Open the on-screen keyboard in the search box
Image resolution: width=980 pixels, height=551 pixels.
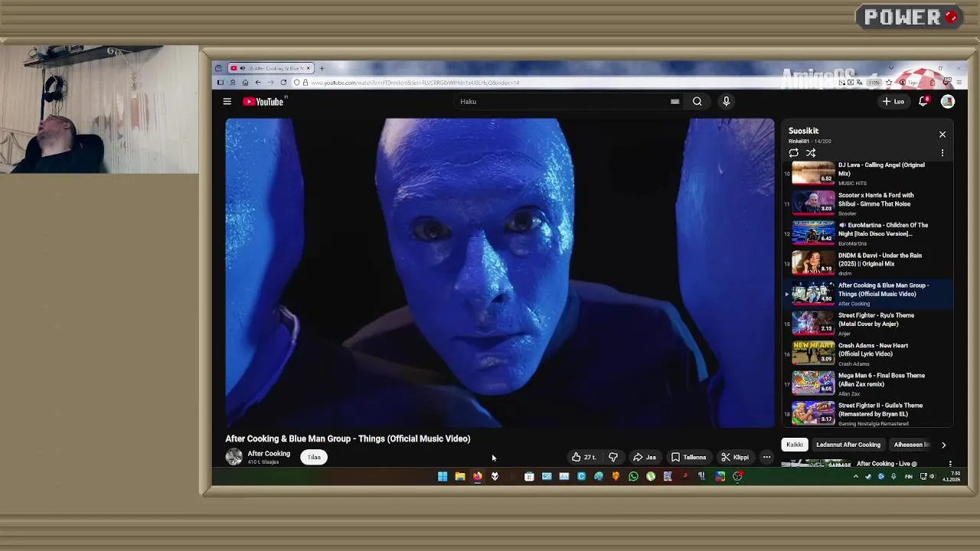point(675,101)
